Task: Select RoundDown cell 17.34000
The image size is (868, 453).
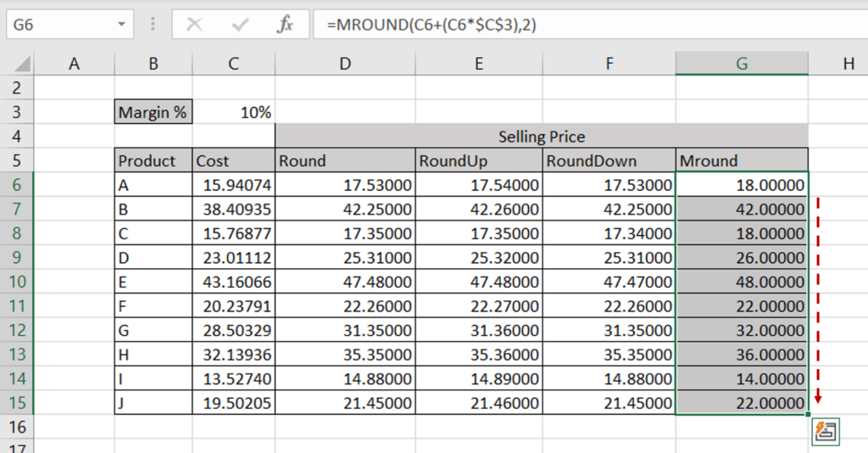Action: pos(609,233)
